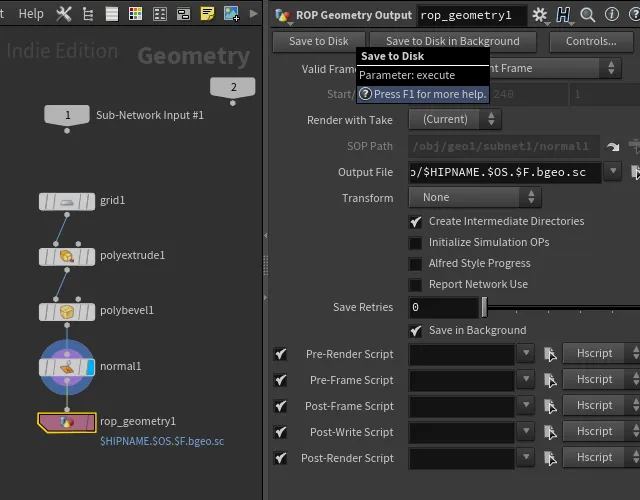Edit the Output File path field
Screen dimensions: 640x500
coord(505,172)
